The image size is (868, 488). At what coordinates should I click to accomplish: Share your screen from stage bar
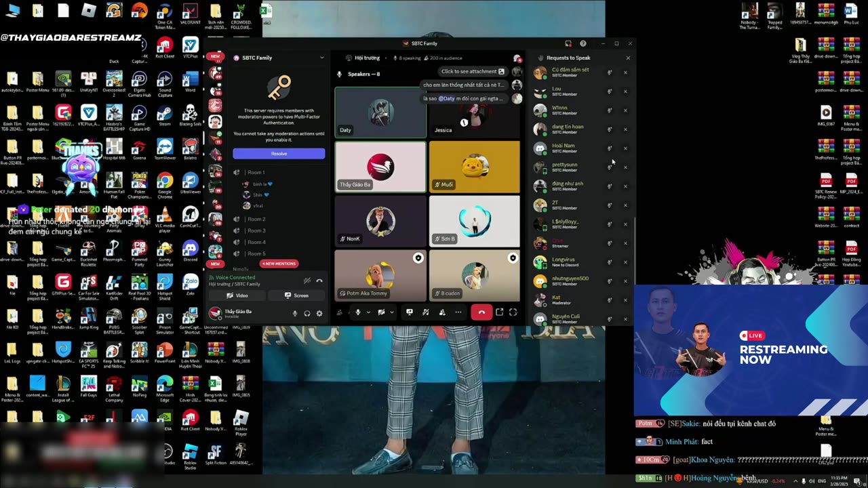tap(409, 312)
